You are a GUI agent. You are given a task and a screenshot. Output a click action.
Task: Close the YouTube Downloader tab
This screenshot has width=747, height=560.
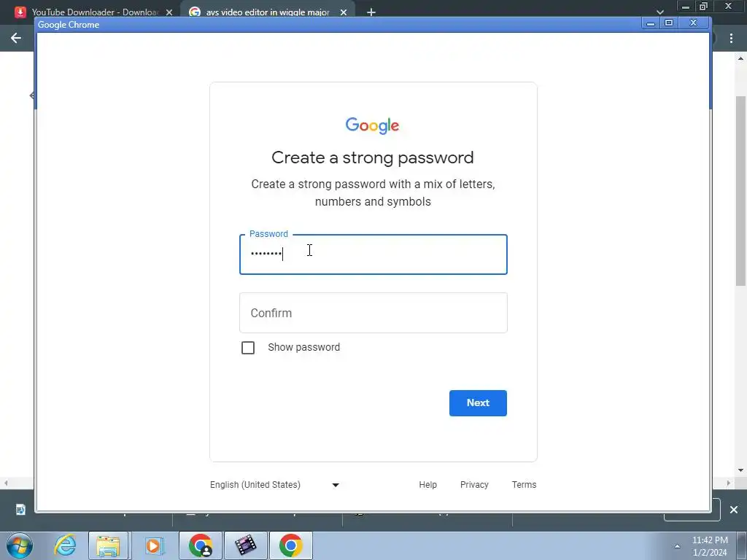click(169, 12)
